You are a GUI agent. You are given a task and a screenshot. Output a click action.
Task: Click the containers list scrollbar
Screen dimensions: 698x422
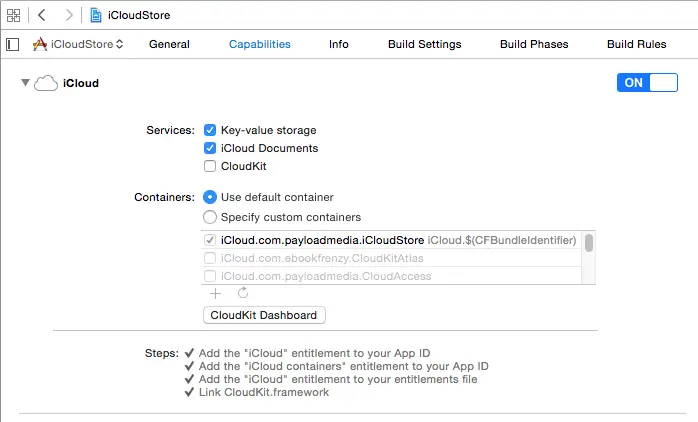589,243
